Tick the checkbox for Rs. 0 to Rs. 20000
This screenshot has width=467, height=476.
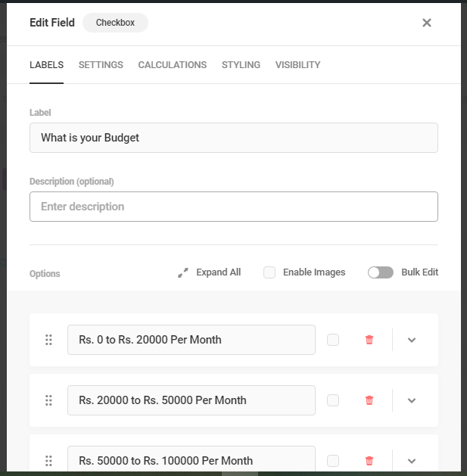point(333,340)
